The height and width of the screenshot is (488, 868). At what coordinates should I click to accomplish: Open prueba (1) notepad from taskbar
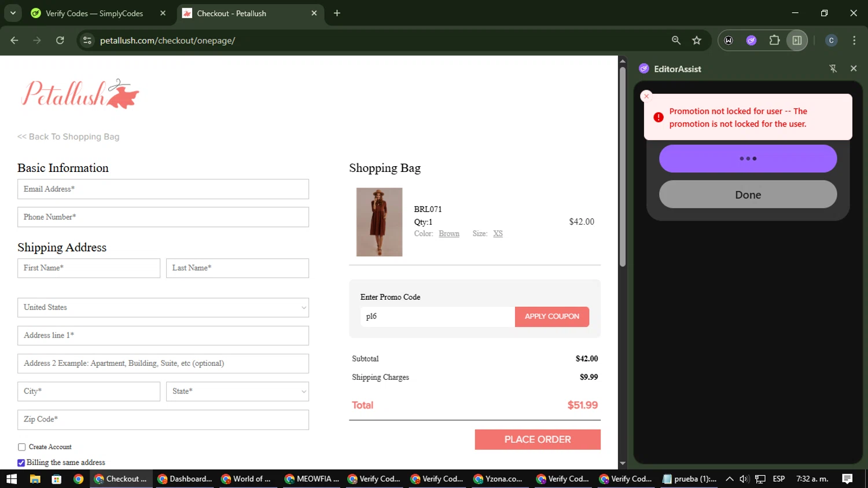(689, 479)
